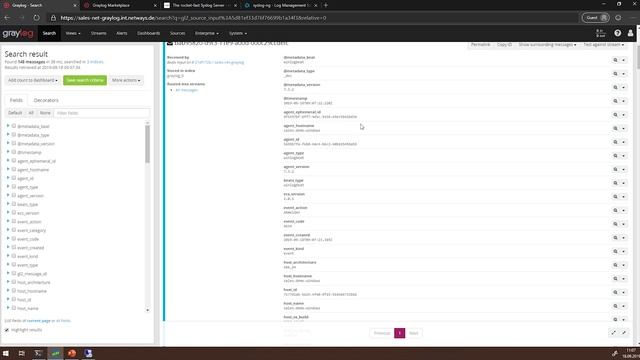
Task: Open the user profile icon in navbar
Action: coord(630,33)
